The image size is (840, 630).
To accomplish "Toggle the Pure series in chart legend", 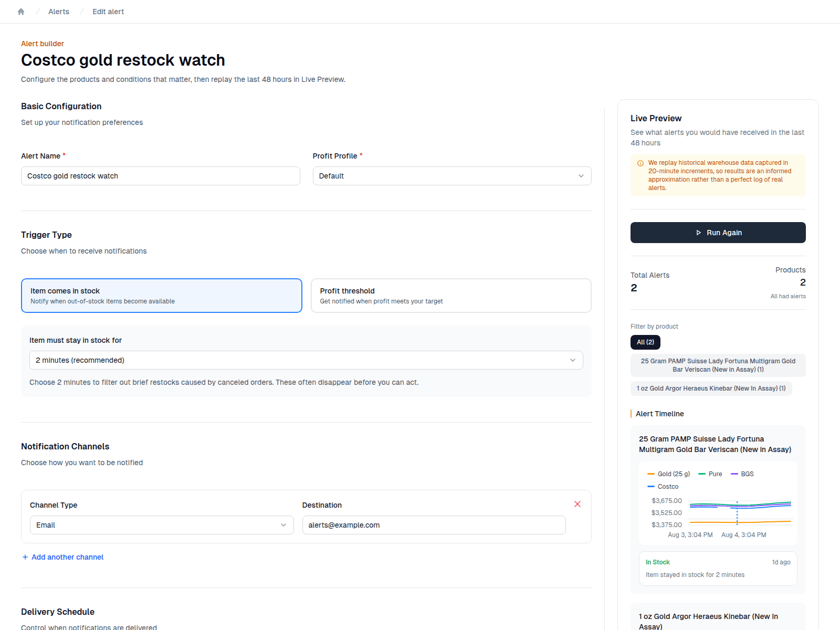I will pos(710,474).
